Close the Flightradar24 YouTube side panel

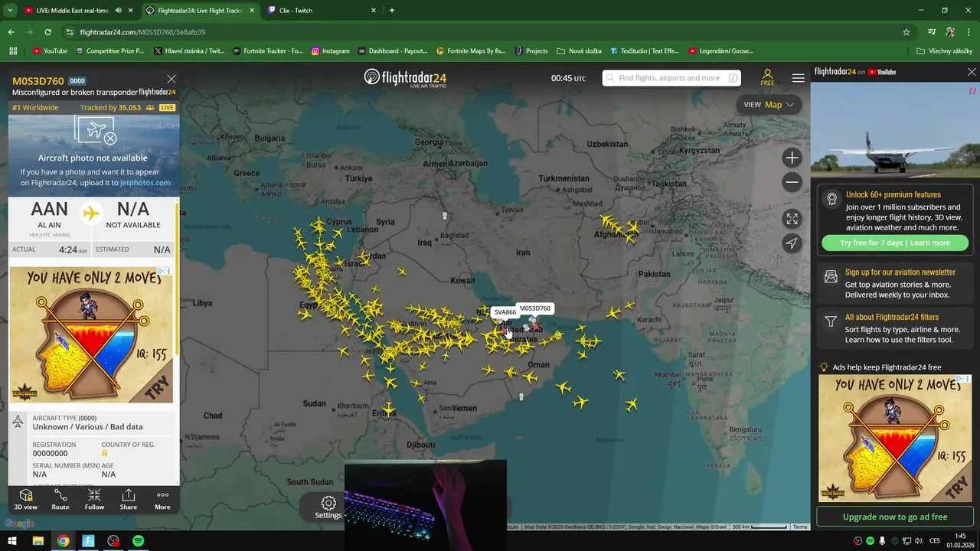click(x=972, y=72)
